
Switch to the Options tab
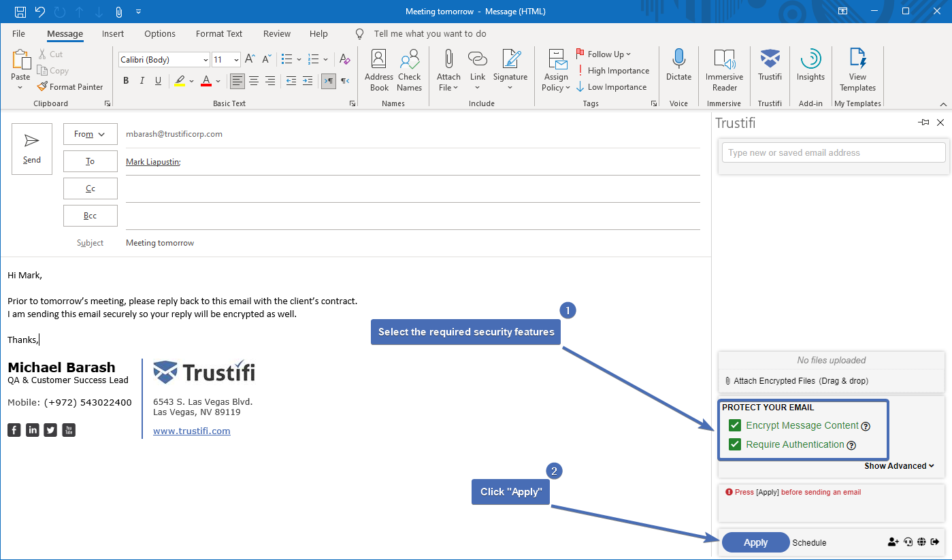pyautogui.click(x=160, y=33)
